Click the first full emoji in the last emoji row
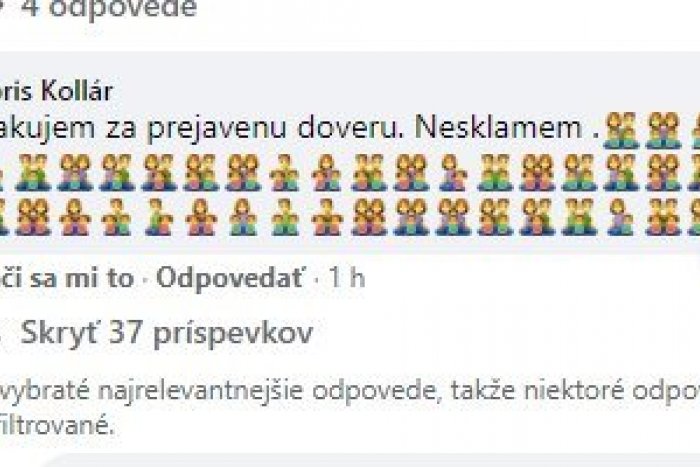 [x=33, y=217]
